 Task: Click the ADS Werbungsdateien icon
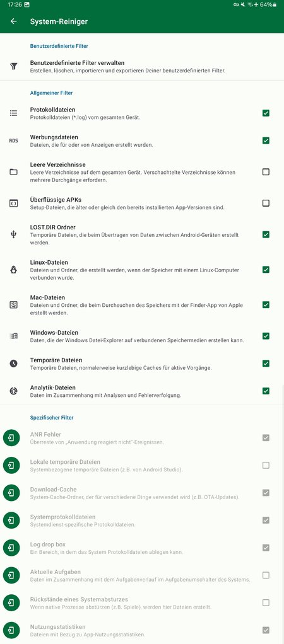(x=14, y=141)
